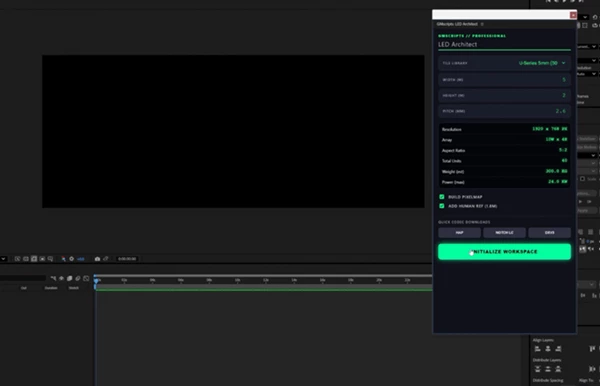Screen dimensions: 600x386
Task: Toggle the Add Human Ref checkbox
Action: click(x=442, y=206)
